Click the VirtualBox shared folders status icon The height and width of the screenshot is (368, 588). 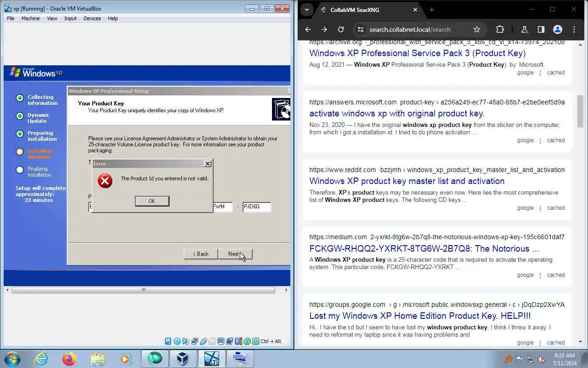212,341
